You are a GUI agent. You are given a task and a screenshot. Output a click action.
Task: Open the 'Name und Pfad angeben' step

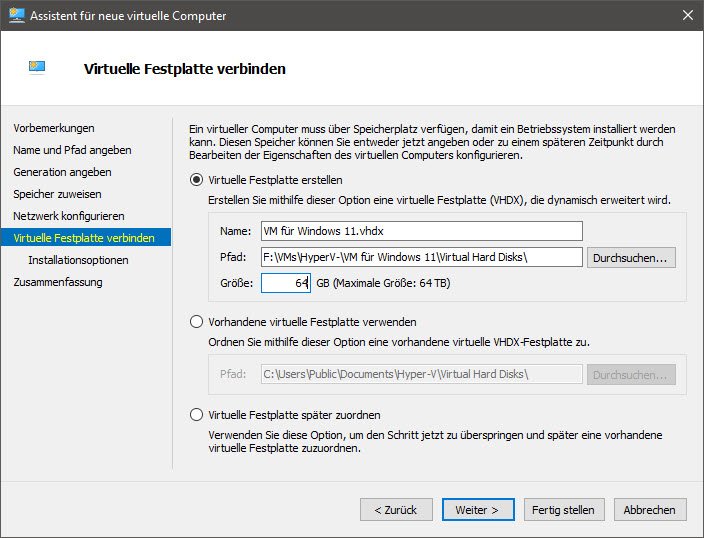(72, 150)
